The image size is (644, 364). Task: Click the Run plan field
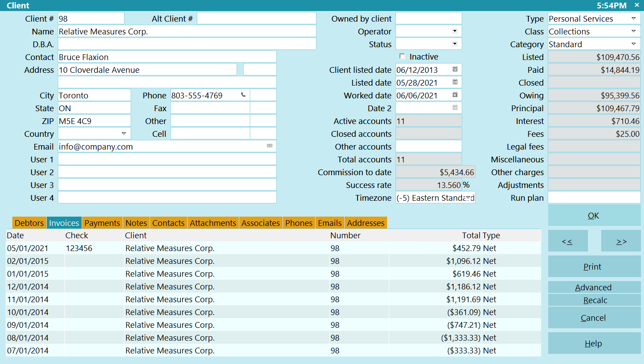594,198
